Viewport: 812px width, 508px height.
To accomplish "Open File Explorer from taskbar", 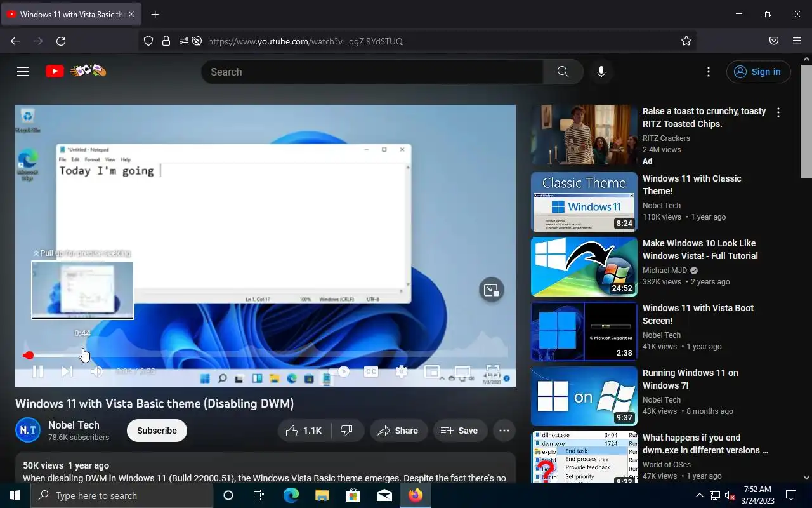I will 322,495.
